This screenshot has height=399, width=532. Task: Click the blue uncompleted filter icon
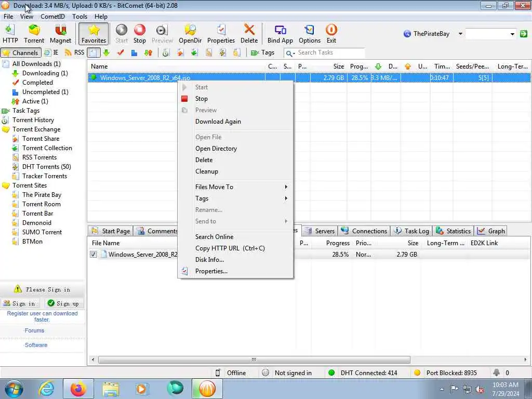135,52
